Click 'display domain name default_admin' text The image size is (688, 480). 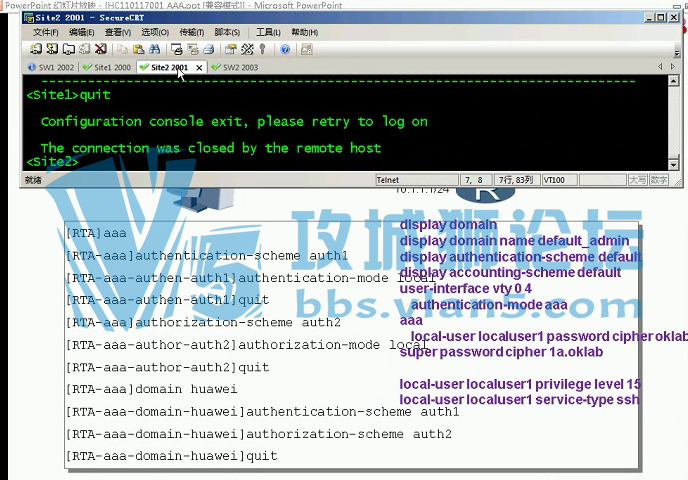(514, 241)
